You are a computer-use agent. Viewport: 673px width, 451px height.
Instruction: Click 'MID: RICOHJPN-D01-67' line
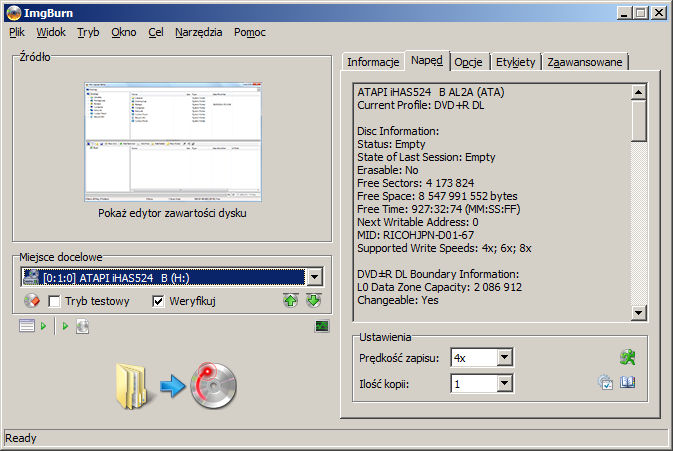[415, 235]
